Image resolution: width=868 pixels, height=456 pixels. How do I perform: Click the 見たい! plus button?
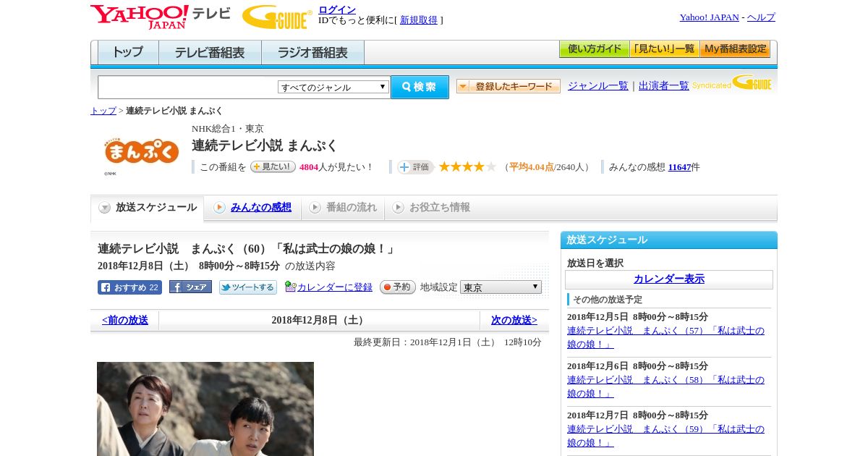[x=273, y=166]
